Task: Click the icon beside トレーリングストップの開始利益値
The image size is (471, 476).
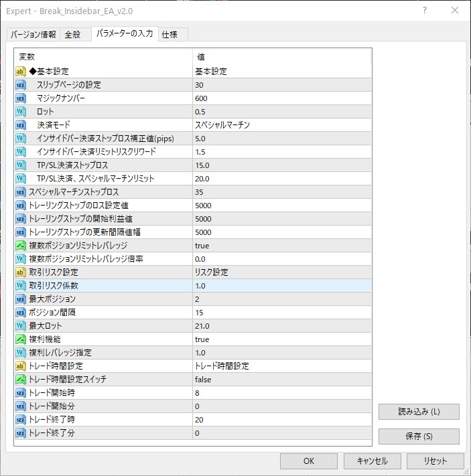Action: [21, 219]
